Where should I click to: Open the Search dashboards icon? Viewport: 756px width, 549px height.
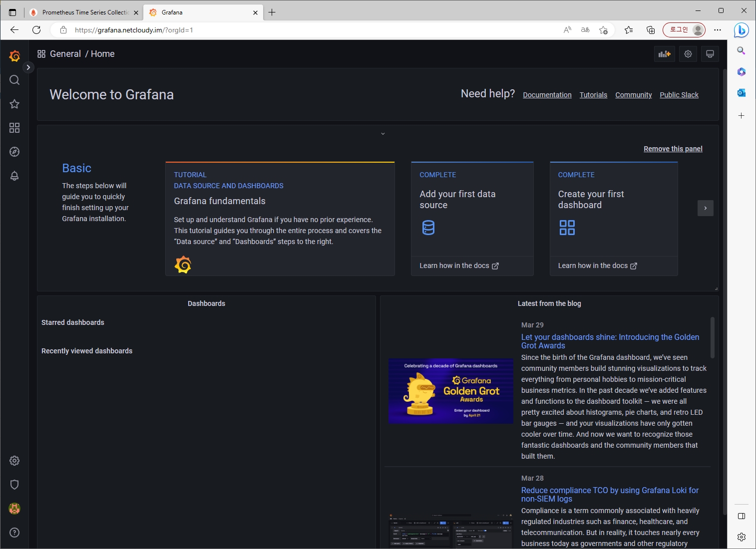click(14, 80)
